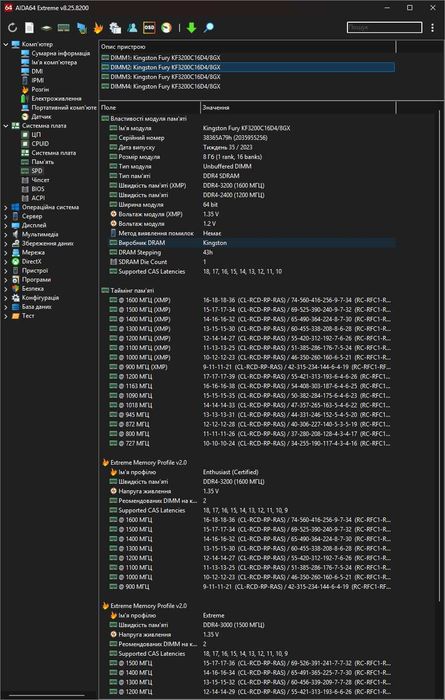Open Датчик under Комп'ютер
Image resolution: width=445 pixels, height=700 pixels.
(x=41, y=117)
